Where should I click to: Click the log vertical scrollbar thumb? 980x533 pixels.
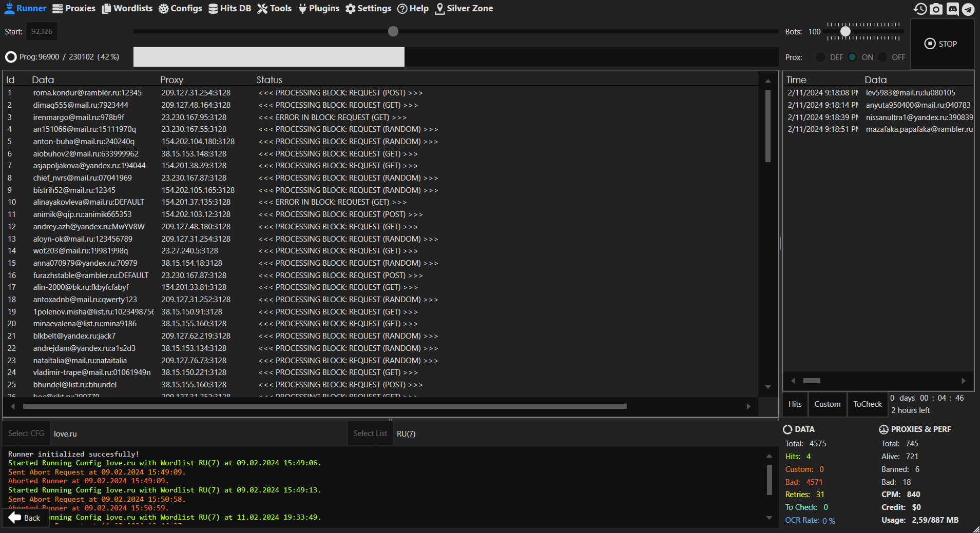(x=770, y=480)
